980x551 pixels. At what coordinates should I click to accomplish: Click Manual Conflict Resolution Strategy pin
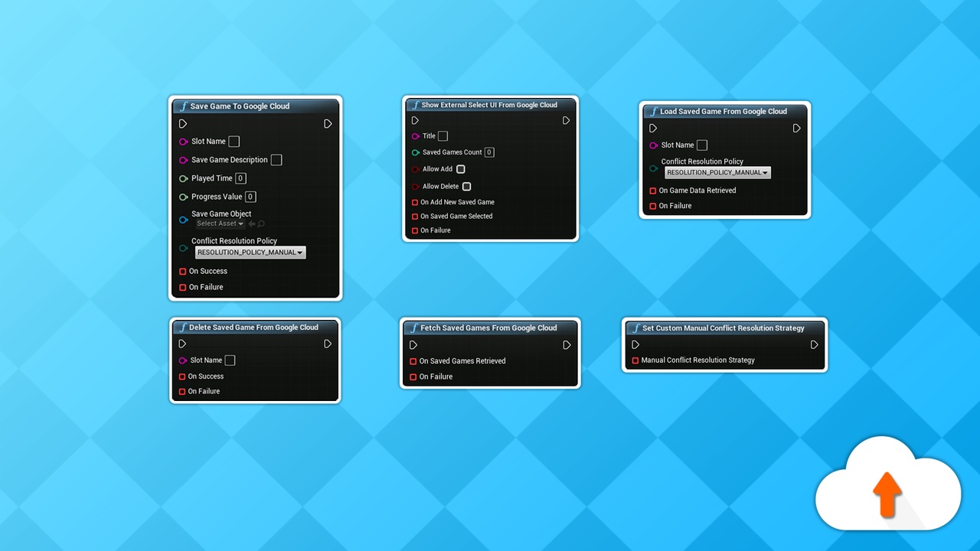coord(635,360)
